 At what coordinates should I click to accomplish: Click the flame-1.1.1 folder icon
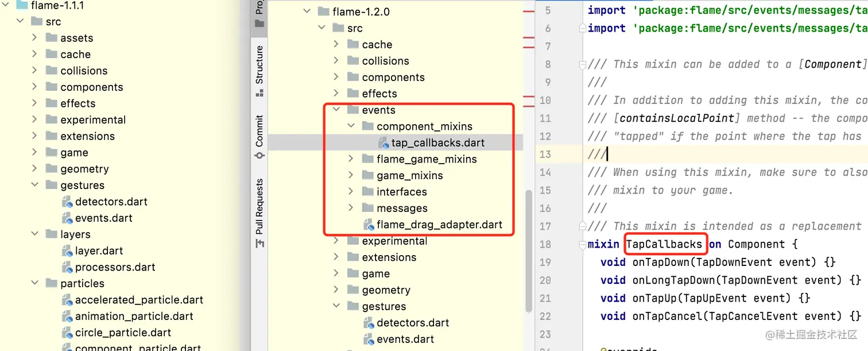(x=22, y=5)
